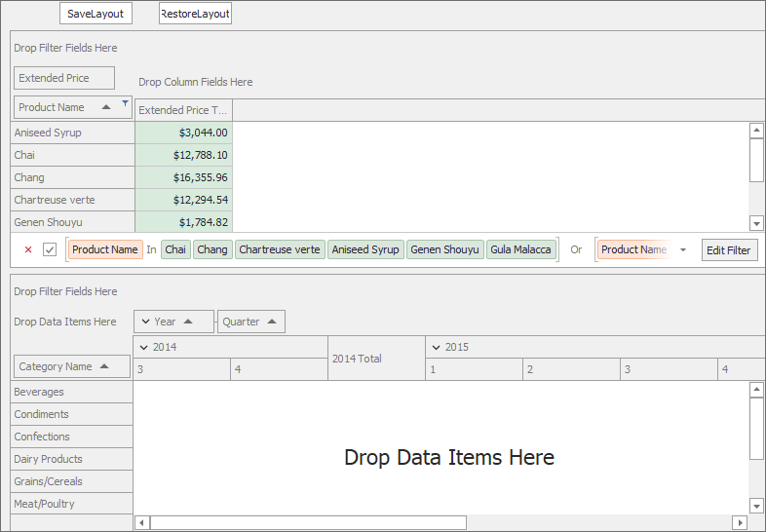Screen dimensions: 766x532
Task: Click the SaveLayout button
Action: pyautogui.click(x=96, y=14)
